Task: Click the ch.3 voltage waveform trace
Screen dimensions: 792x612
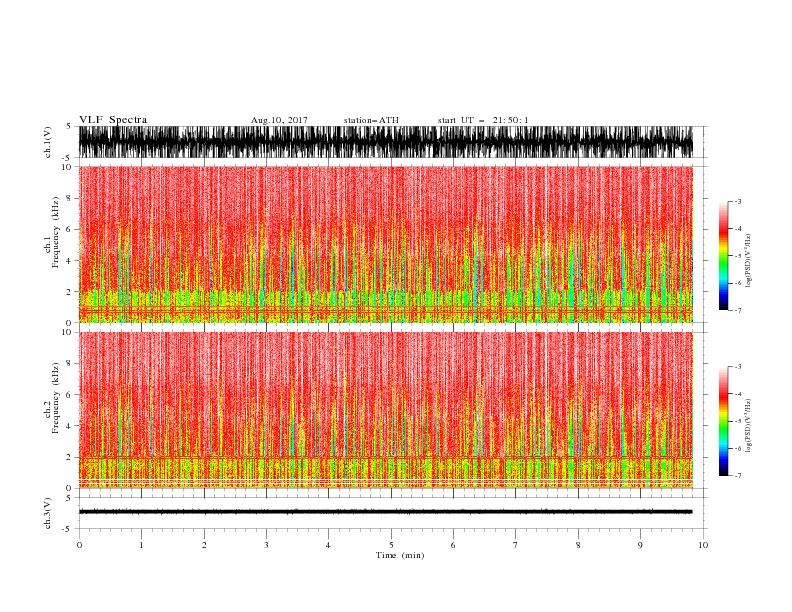Action: [386, 512]
